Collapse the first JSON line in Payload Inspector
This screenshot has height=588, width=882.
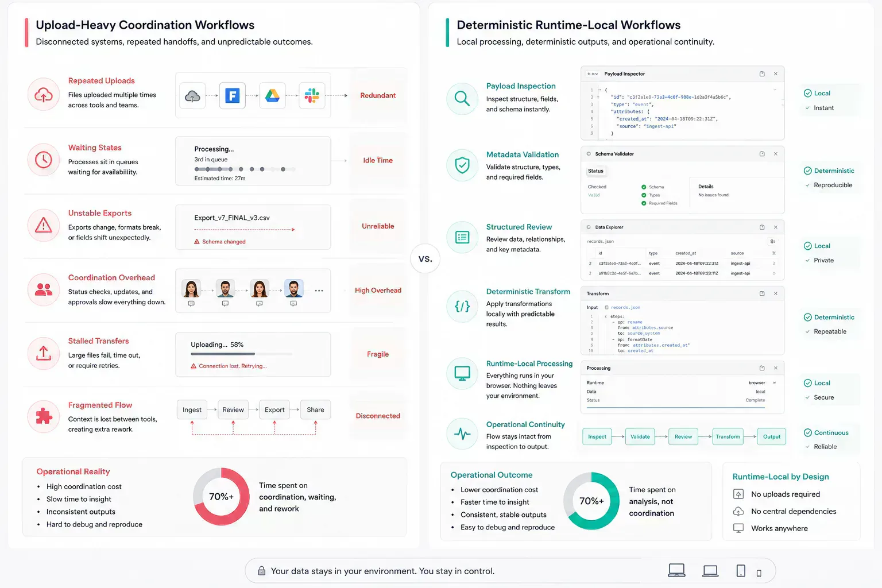tap(599, 90)
